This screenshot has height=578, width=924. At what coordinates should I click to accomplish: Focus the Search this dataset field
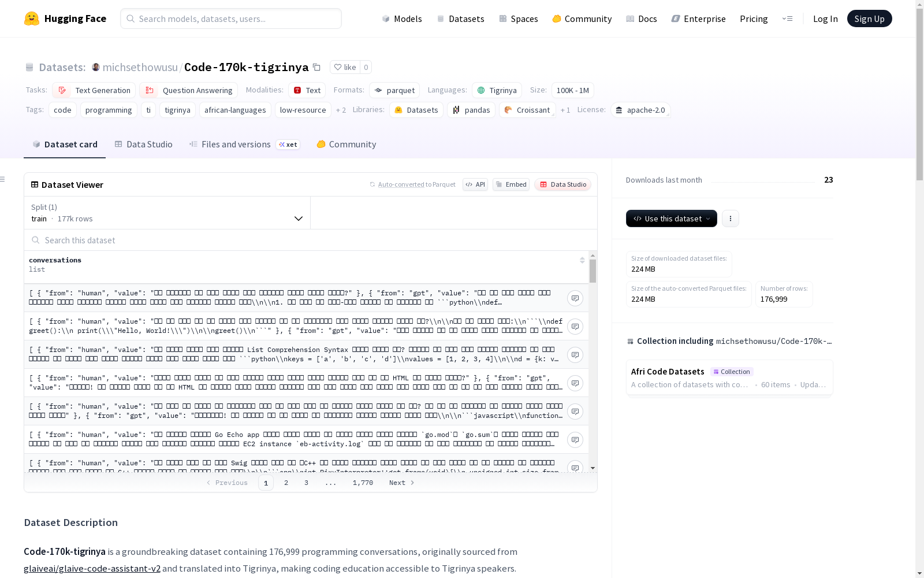(311, 240)
